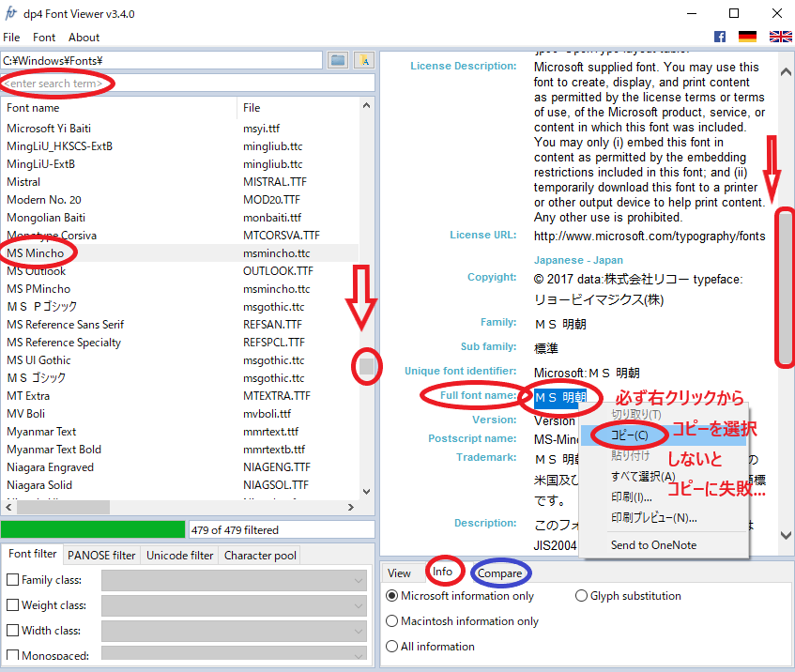Sort by Font name column header
Screen dimensions: 795x672
[x=119, y=108]
